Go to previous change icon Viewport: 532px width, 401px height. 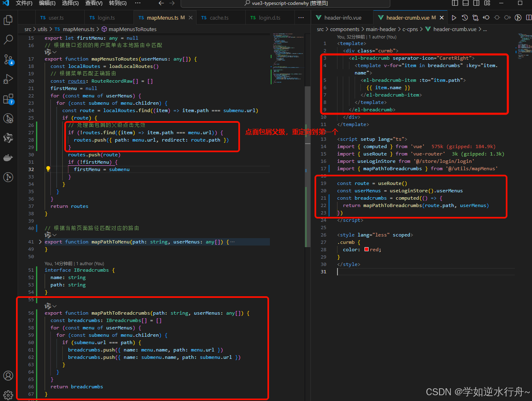[486, 18]
